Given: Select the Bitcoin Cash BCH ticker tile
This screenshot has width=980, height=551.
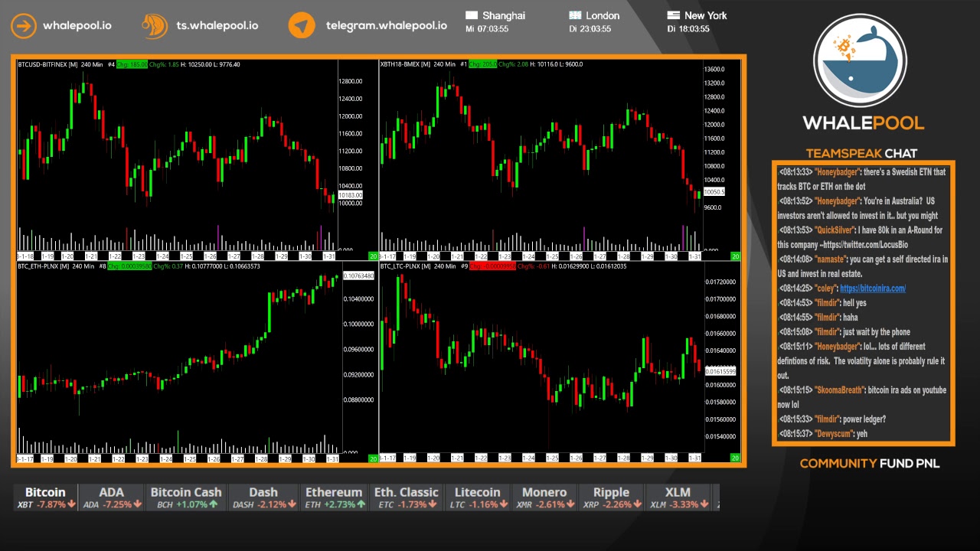Looking at the screenshot, I should pyautogui.click(x=186, y=497).
